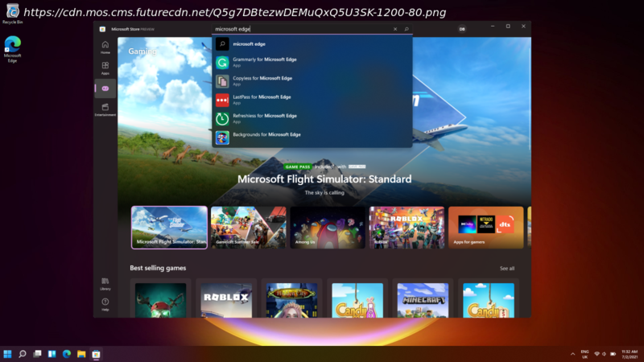644x362 pixels.
Task: Click the Microsoft Store title bar logo
Action: pyautogui.click(x=102, y=29)
